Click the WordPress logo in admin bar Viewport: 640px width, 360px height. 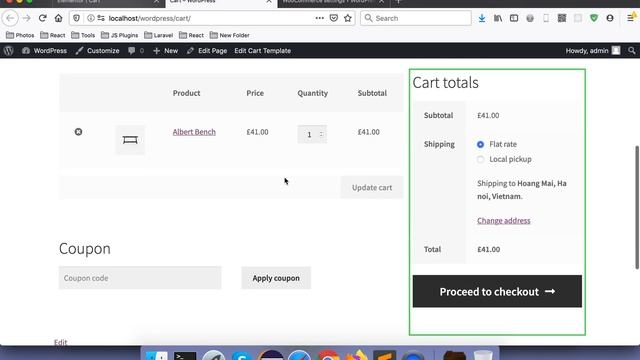click(9, 51)
